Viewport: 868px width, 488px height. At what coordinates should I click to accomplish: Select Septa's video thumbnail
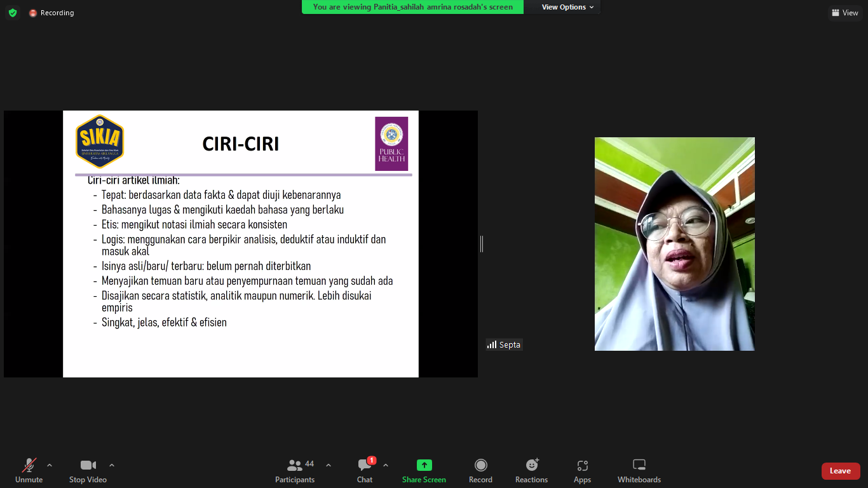(x=674, y=244)
